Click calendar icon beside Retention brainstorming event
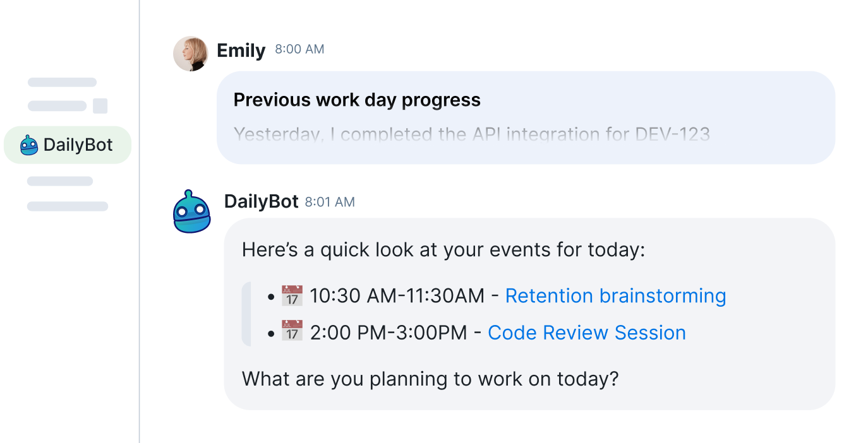The height and width of the screenshot is (443, 868). pyautogui.click(x=292, y=296)
